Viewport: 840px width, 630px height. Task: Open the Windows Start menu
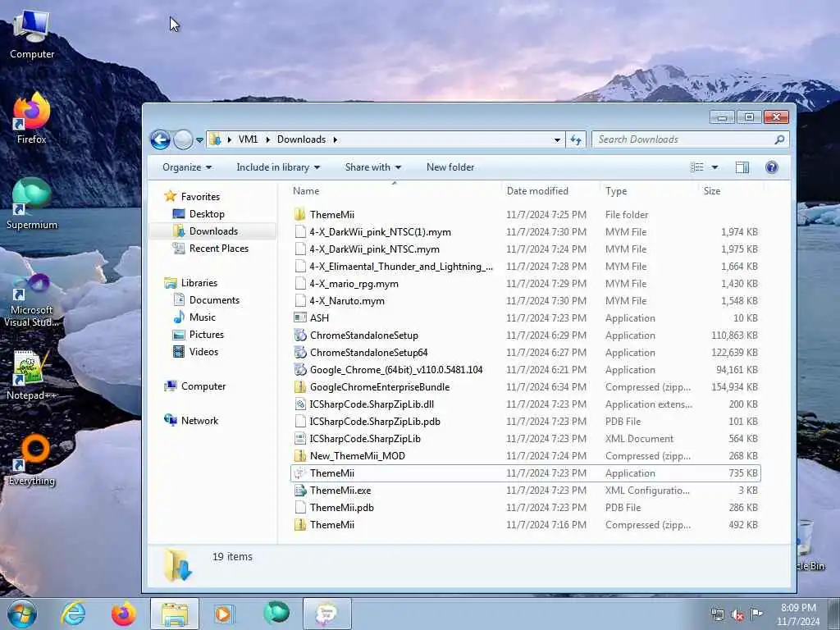tap(22, 614)
